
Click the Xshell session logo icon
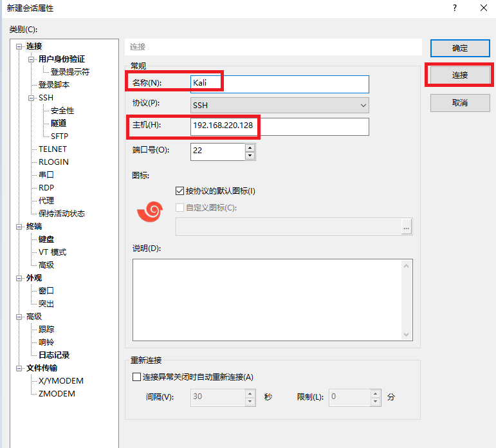click(151, 212)
